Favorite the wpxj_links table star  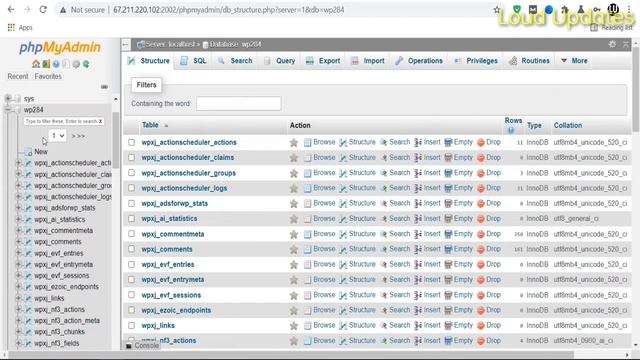click(293, 326)
